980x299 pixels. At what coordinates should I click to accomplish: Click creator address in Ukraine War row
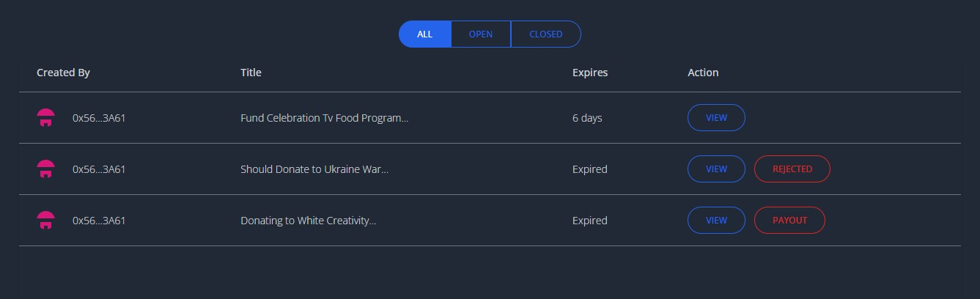click(99, 169)
